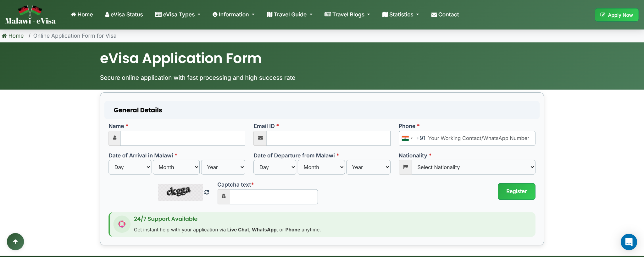Click the India flag country code selector

click(407, 138)
